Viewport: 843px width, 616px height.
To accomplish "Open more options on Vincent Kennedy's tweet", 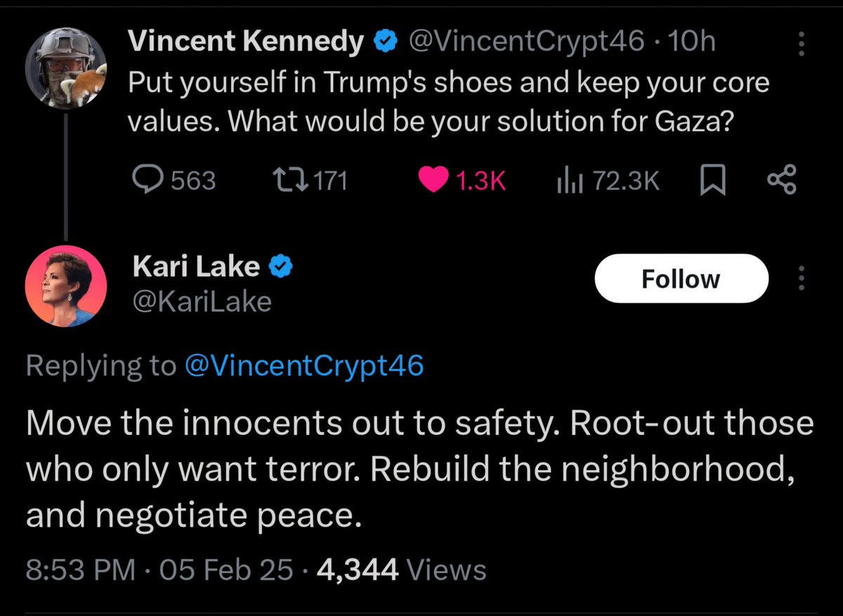I will 799,44.
